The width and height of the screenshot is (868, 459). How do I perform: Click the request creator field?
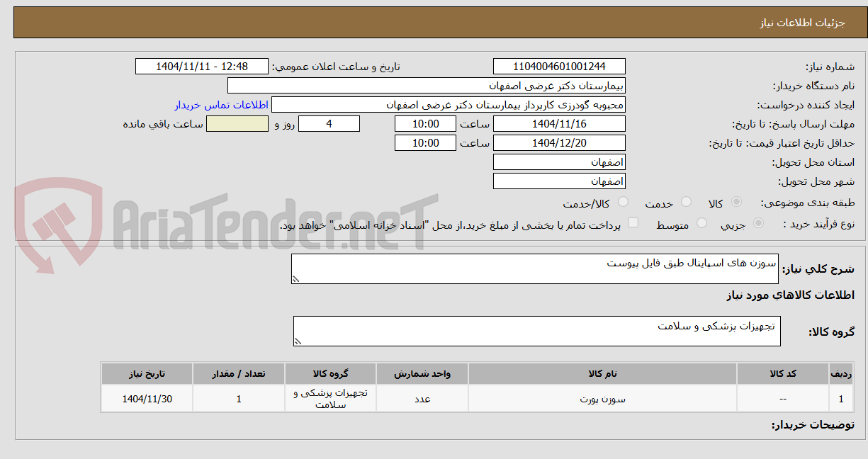pos(449,105)
